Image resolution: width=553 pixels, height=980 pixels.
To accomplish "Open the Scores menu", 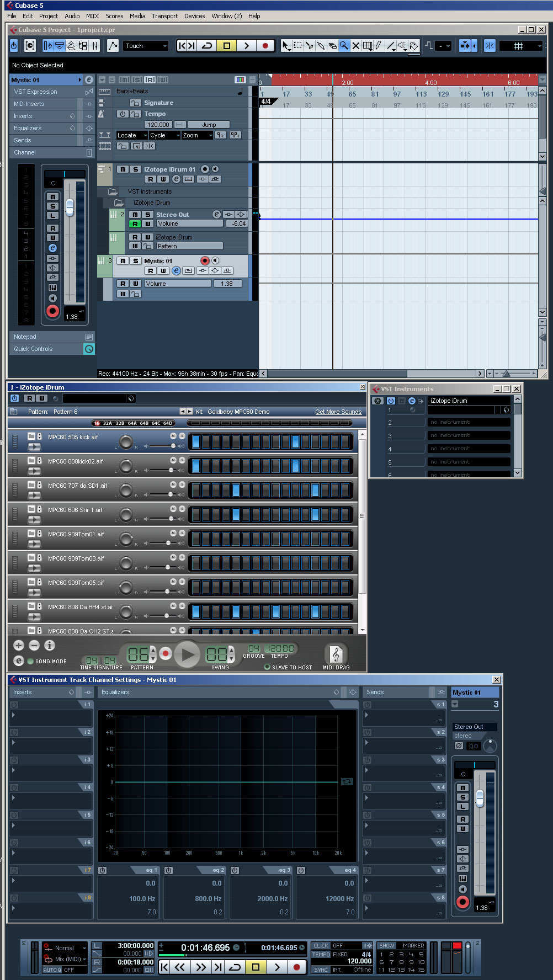I will 114,16.
